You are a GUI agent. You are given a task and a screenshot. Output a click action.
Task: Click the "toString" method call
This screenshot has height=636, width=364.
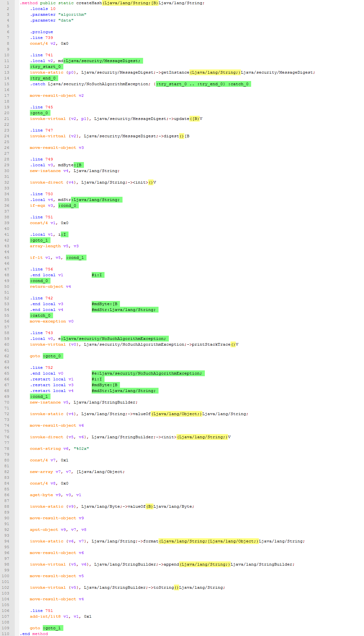click(x=164, y=587)
